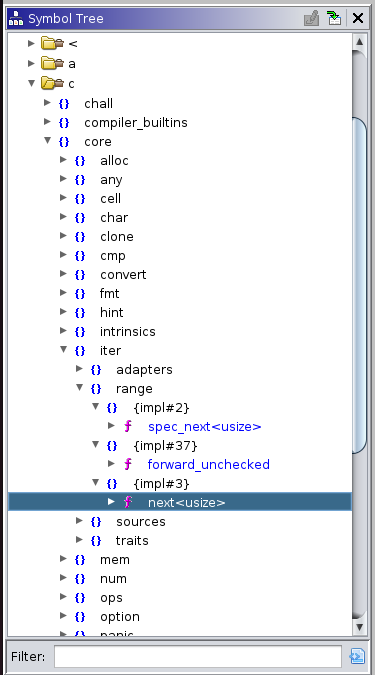Click the namespace icon next to compiler_builtins

[64, 123]
